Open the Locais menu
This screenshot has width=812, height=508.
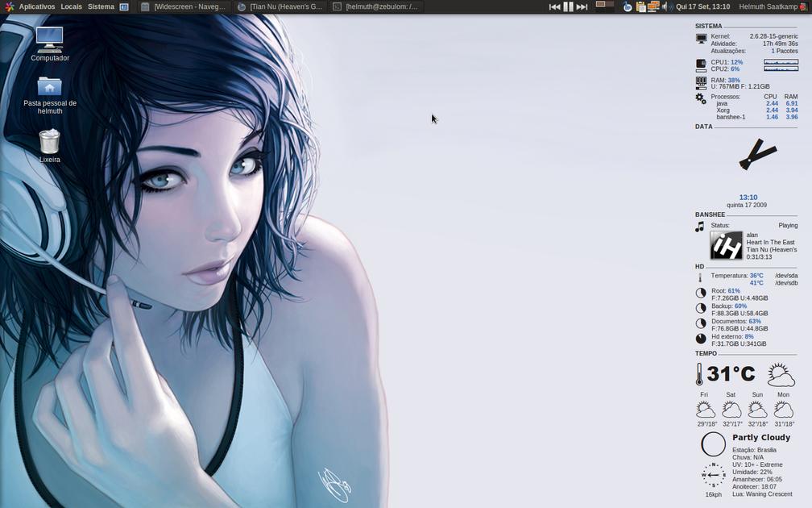click(x=71, y=6)
